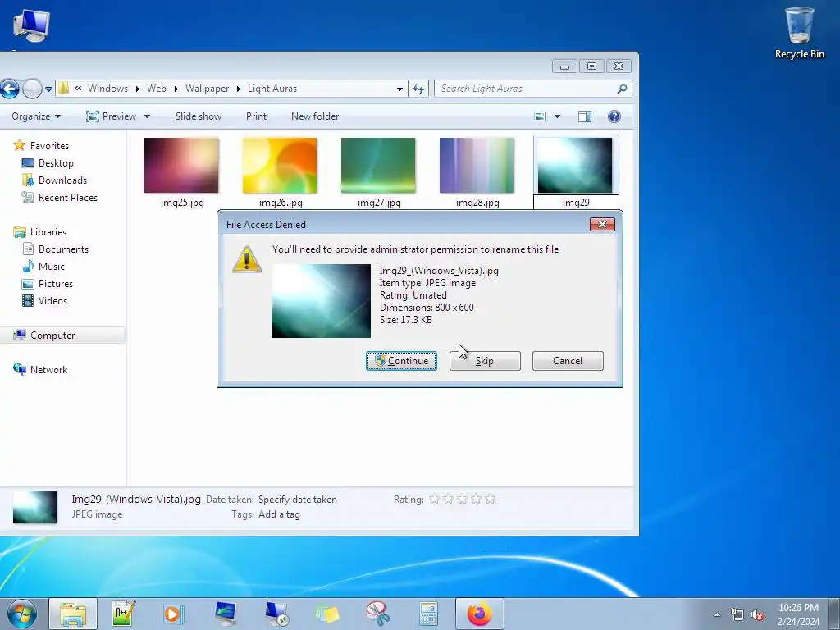Viewport: 840px width, 630px height.
Task: Expand the address bar history dropdown
Action: (399, 89)
